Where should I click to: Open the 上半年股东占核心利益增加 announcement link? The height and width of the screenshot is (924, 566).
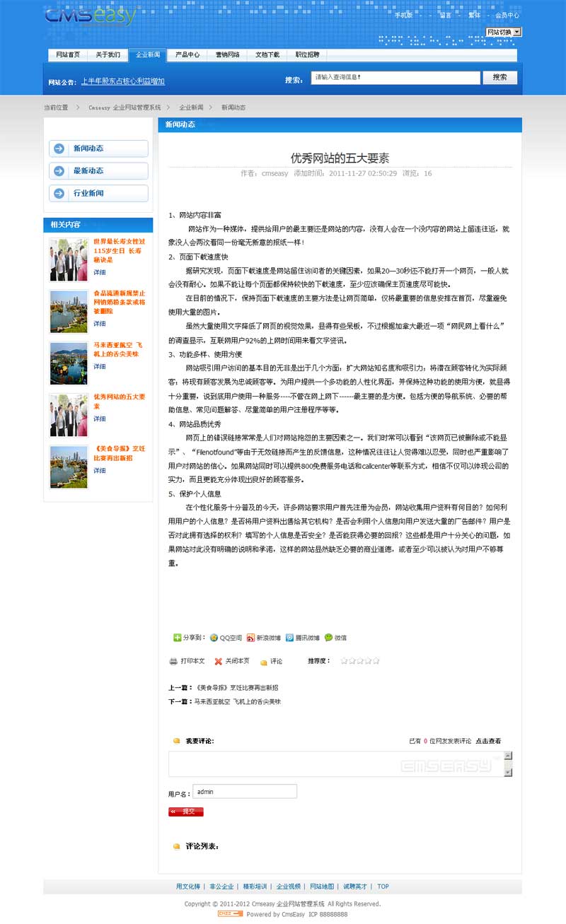pos(122,81)
